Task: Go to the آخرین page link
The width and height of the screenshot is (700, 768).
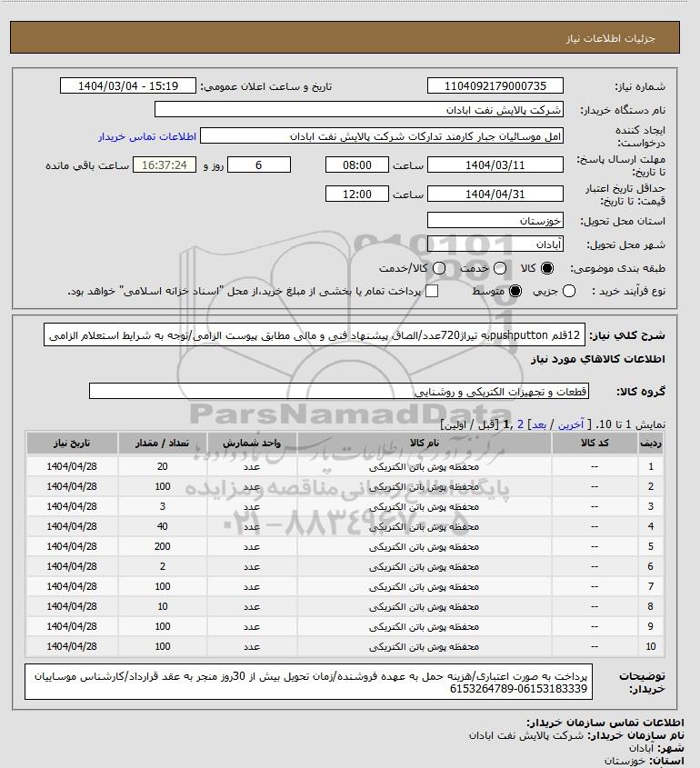Action: coord(571,424)
